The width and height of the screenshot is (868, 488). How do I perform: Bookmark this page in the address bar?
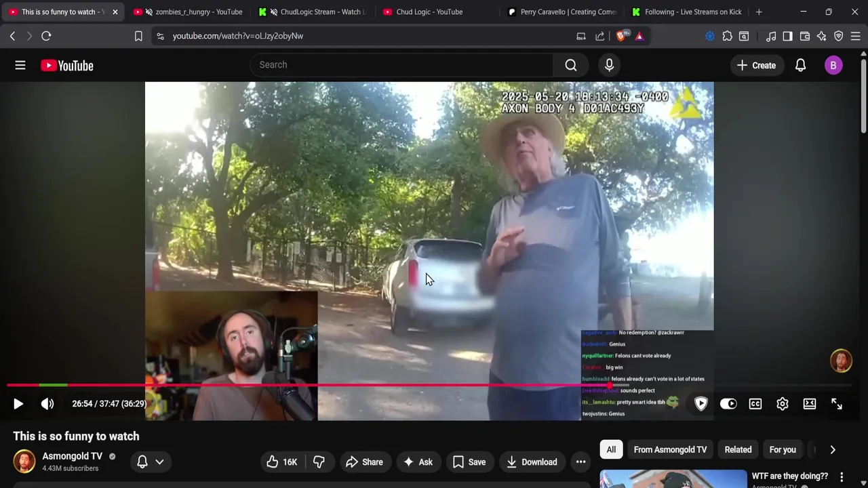(x=138, y=36)
